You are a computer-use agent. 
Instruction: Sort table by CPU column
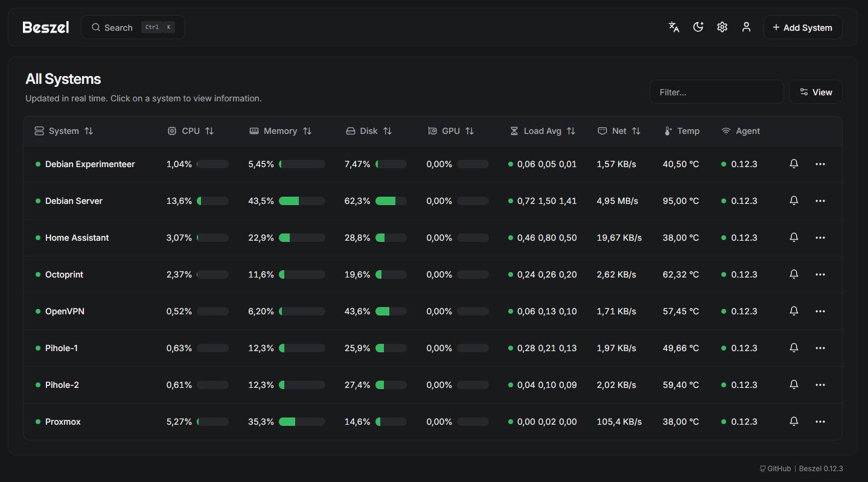click(x=190, y=131)
